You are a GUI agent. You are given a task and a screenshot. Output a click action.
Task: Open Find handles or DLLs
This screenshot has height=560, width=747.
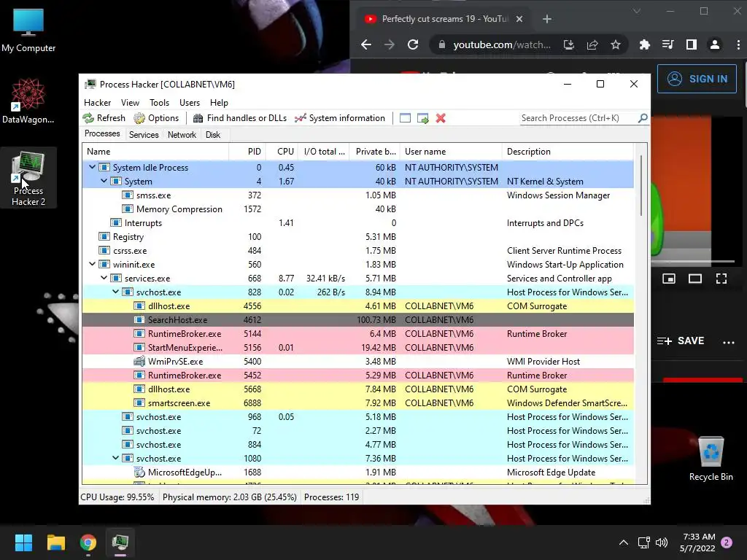pyautogui.click(x=239, y=118)
